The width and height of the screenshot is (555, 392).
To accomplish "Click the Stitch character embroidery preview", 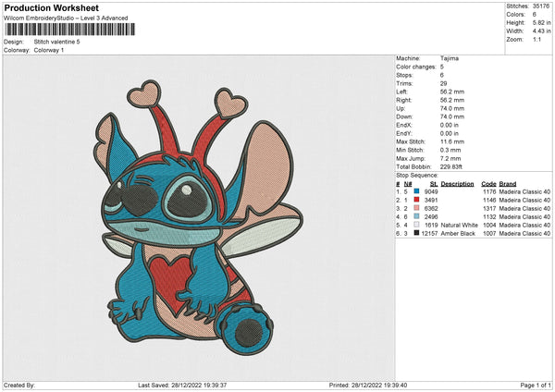I will [200, 214].
